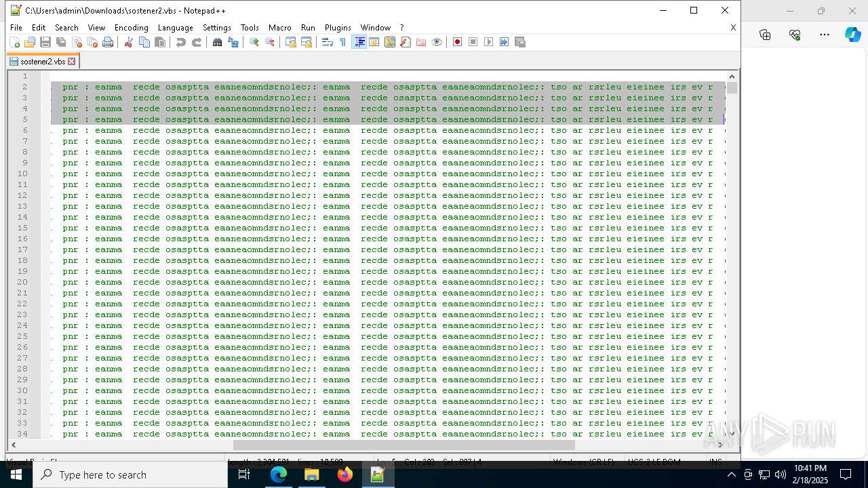Click the vertical scrollbar thumb
868x488 pixels.
(x=732, y=87)
